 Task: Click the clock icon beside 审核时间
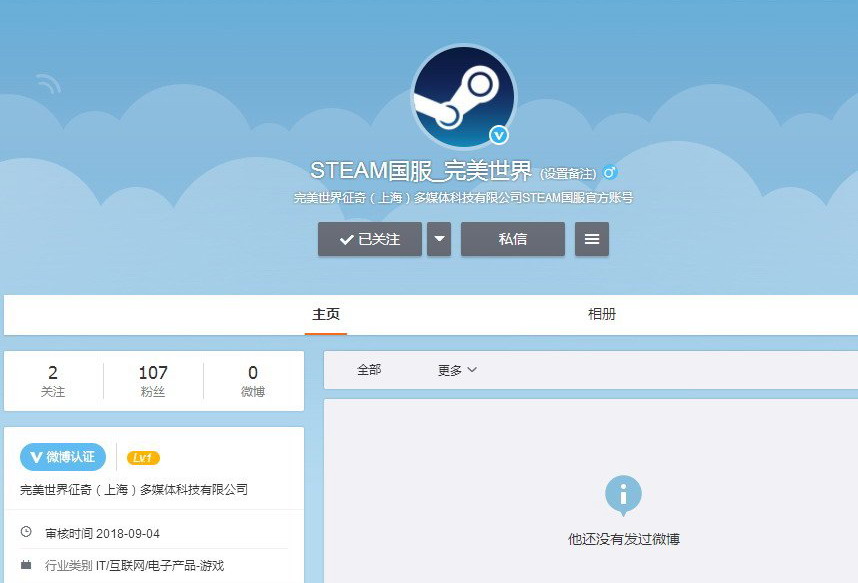26,532
